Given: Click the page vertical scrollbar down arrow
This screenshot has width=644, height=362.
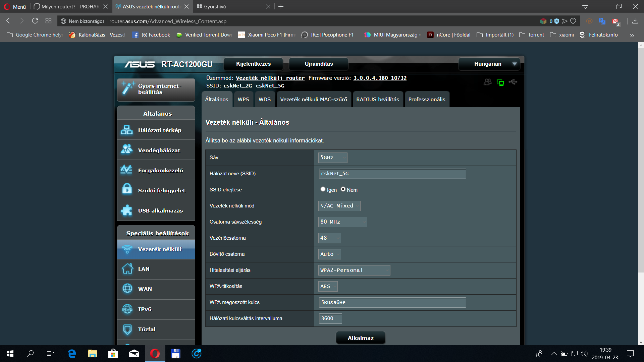Looking at the screenshot, I should tap(641, 343).
